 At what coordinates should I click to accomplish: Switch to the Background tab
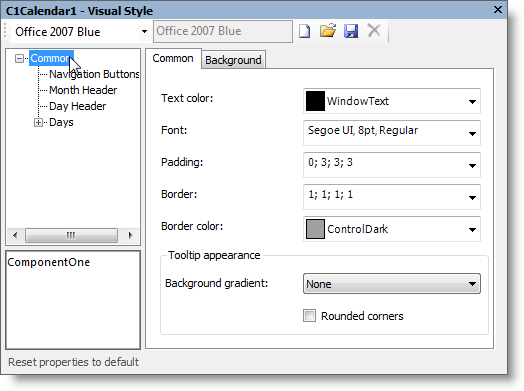(233, 60)
